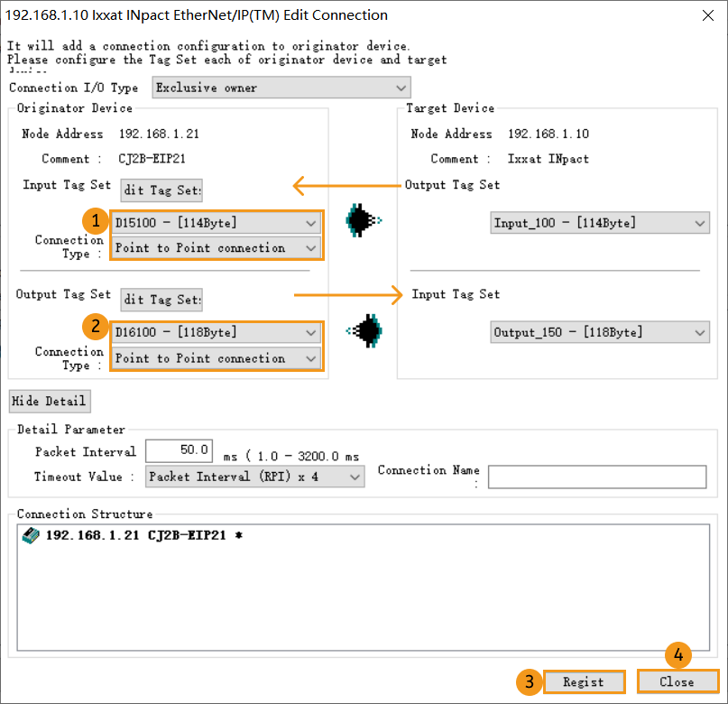Open the D16100 - [118Byte] tag dropdown
The image size is (728, 704).
point(312,332)
